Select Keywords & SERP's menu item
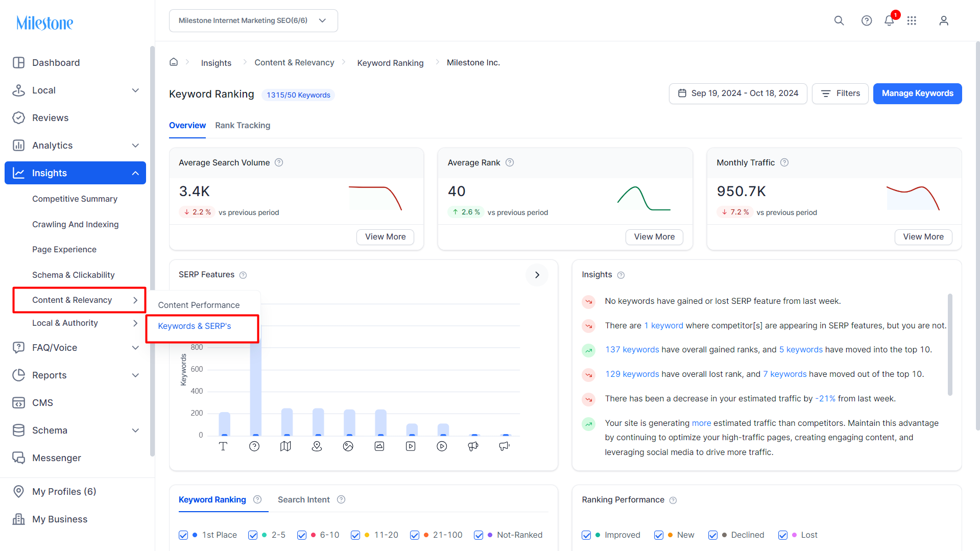The height and width of the screenshot is (551, 980). [x=195, y=326]
